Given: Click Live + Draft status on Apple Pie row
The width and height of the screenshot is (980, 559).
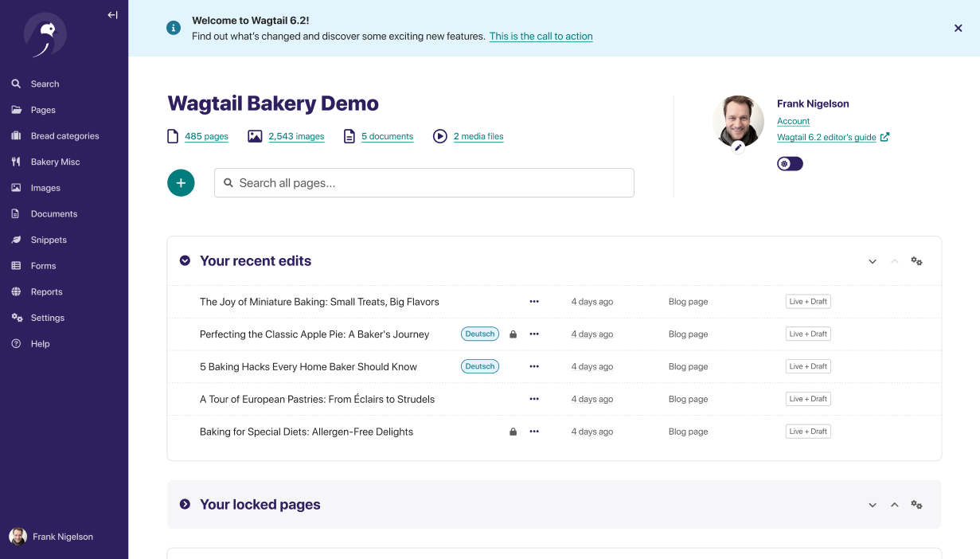Looking at the screenshot, I should pos(808,334).
